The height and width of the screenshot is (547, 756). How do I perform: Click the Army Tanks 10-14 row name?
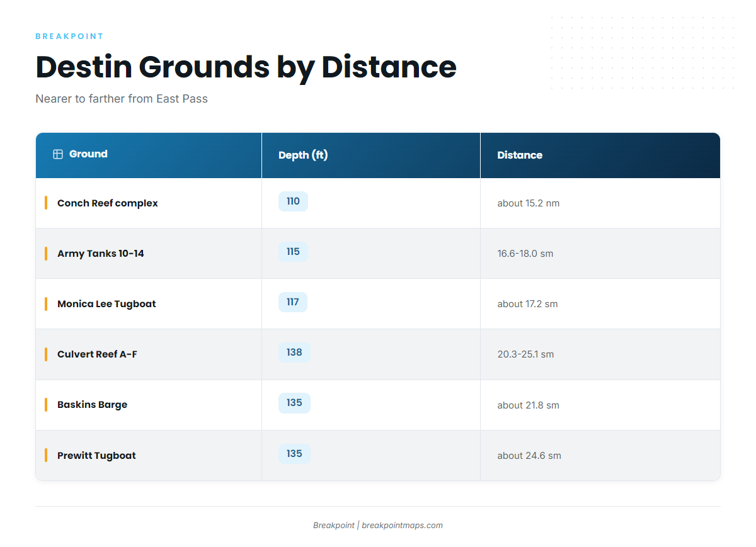click(x=101, y=254)
